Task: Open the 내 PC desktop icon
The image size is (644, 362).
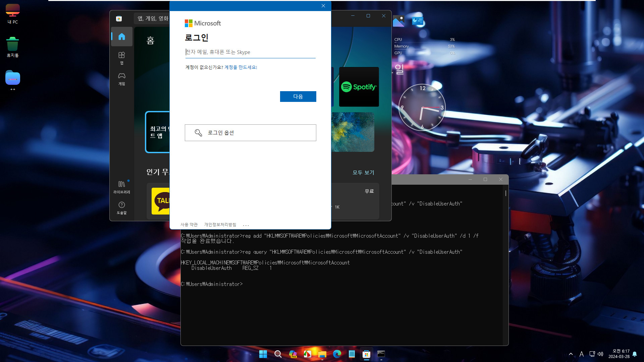Action: click(13, 14)
